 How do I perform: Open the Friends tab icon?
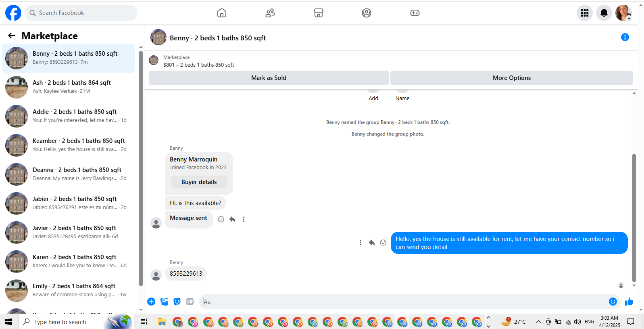point(270,13)
